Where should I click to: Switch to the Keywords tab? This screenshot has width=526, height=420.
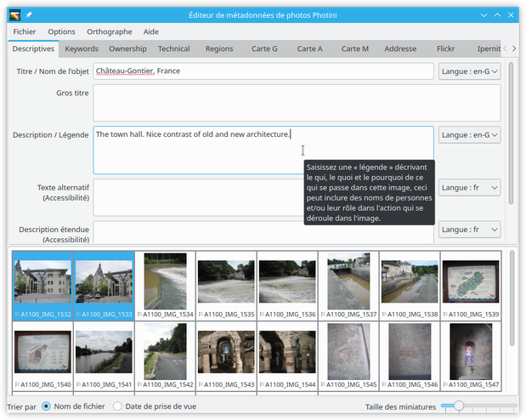[x=82, y=48]
